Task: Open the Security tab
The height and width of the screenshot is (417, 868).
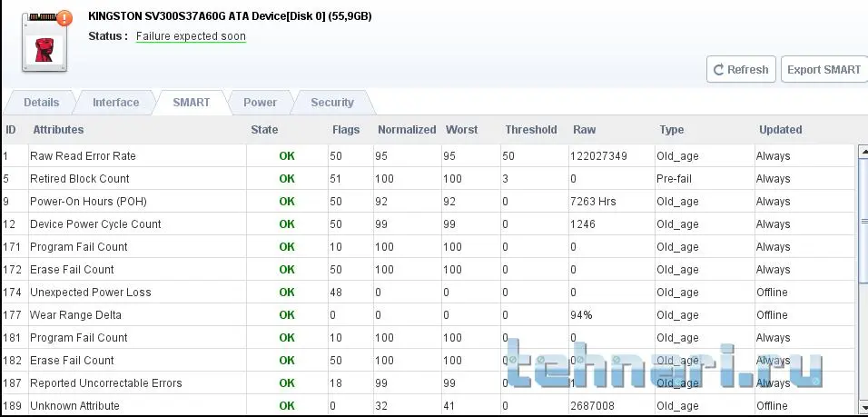Action: coord(332,103)
